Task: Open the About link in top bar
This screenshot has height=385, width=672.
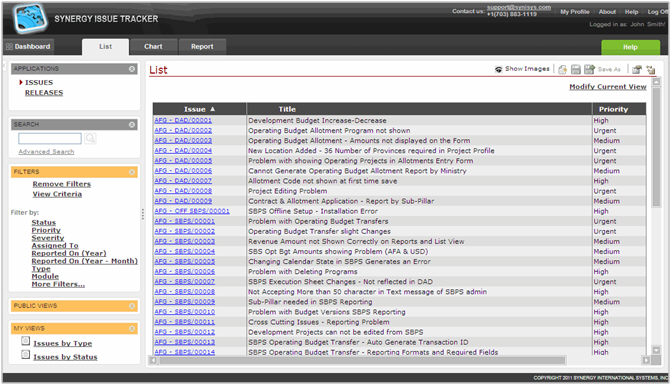Action: [607, 12]
